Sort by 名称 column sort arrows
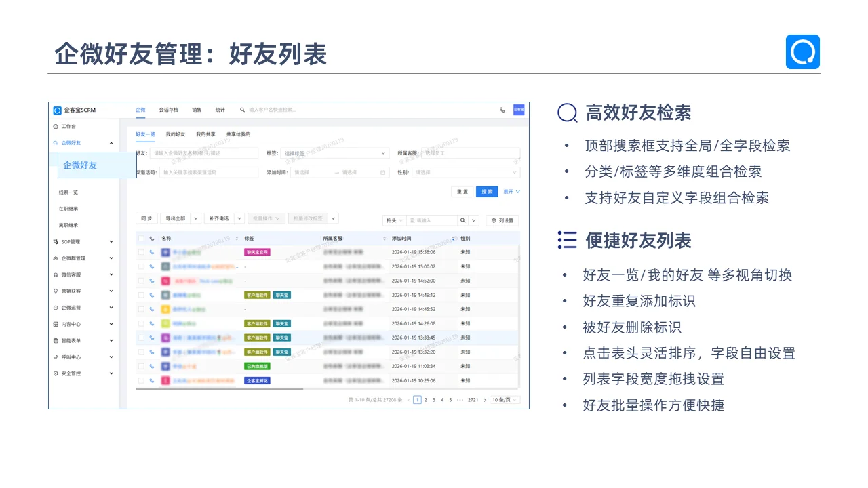Viewport: 868px width, 488px height. (237, 239)
